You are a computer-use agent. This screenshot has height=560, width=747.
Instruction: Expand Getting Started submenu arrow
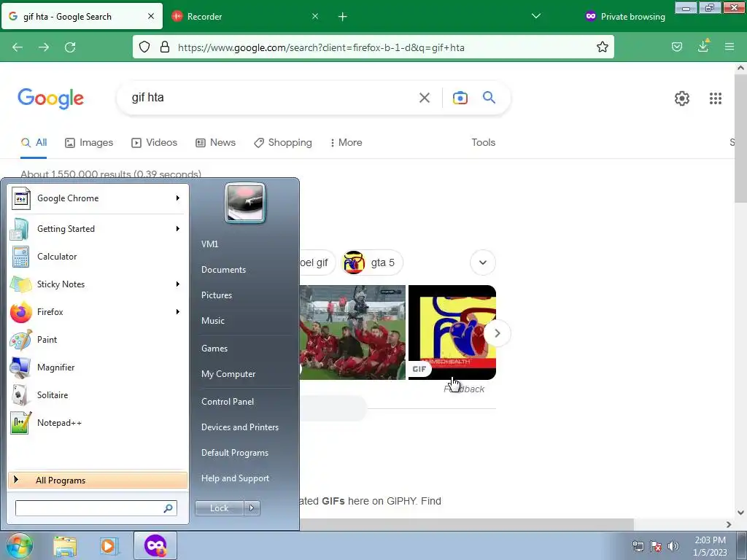pyautogui.click(x=178, y=228)
